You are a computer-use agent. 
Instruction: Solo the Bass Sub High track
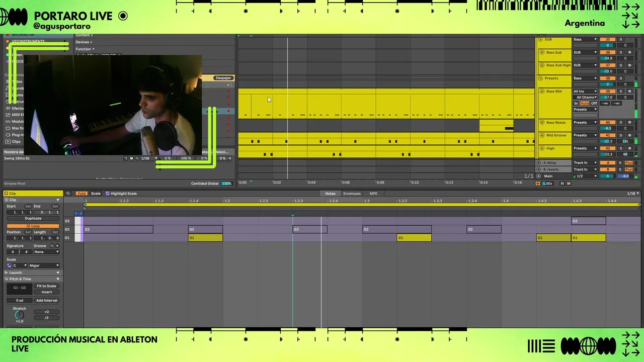click(x=620, y=65)
